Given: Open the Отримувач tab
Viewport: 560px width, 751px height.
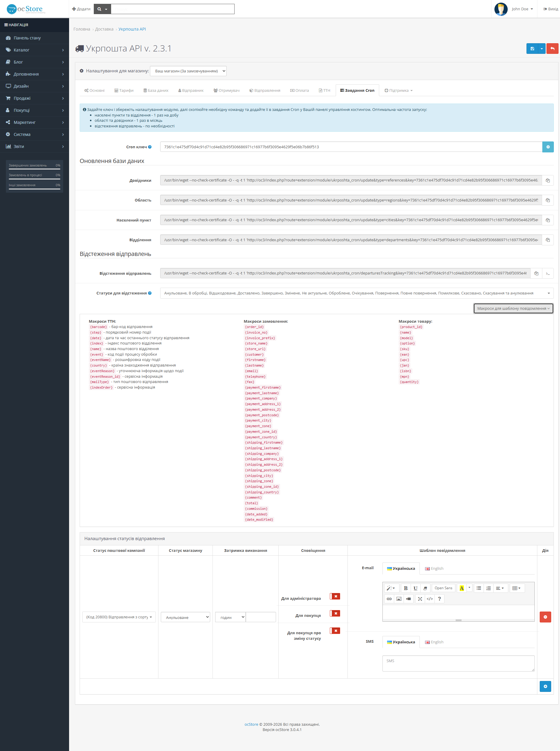Looking at the screenshot, I should pos(226,91).
